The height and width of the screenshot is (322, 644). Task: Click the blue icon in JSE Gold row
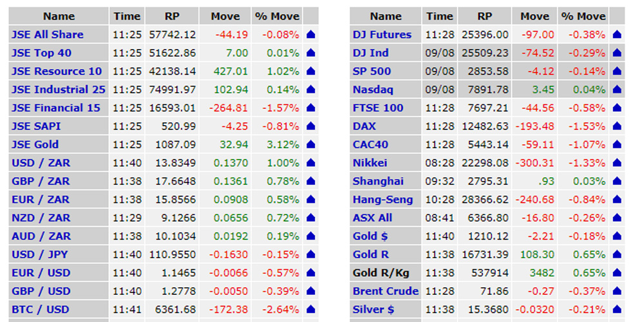pyautogui.click(x=310, y=145)
